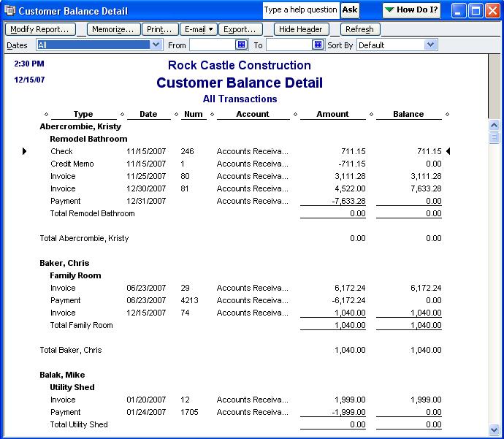The image size is (504, 439).
Task: Open the Dates range dropdown
Action: (156, 45)
